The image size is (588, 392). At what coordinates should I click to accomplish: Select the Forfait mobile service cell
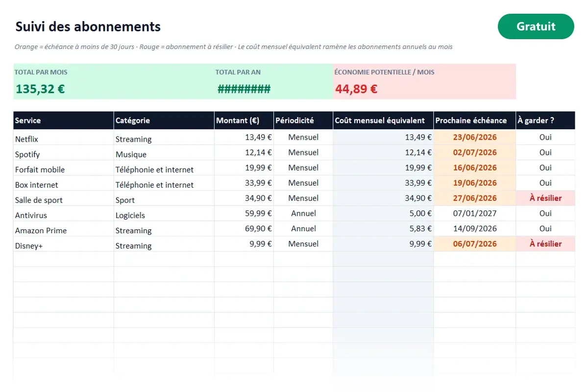coord(64,168)
